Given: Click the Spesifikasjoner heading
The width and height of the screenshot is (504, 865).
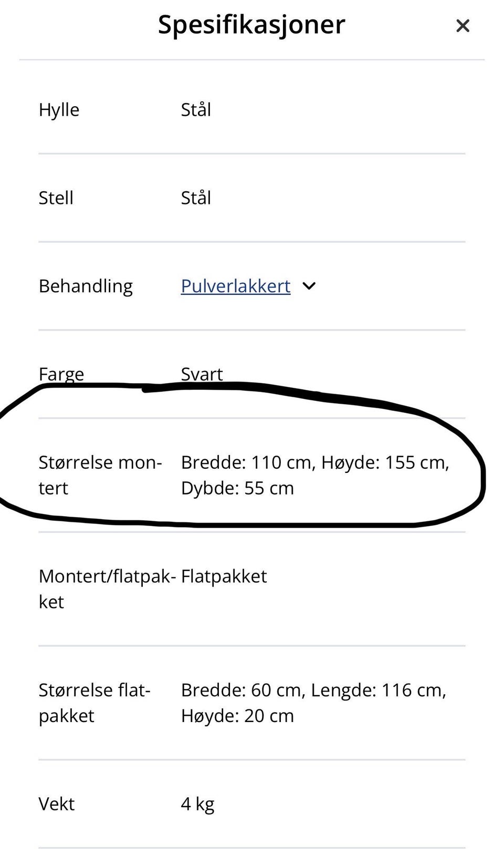Looking at the screenshot, I should pyautogui.click(x=251, y=25).
